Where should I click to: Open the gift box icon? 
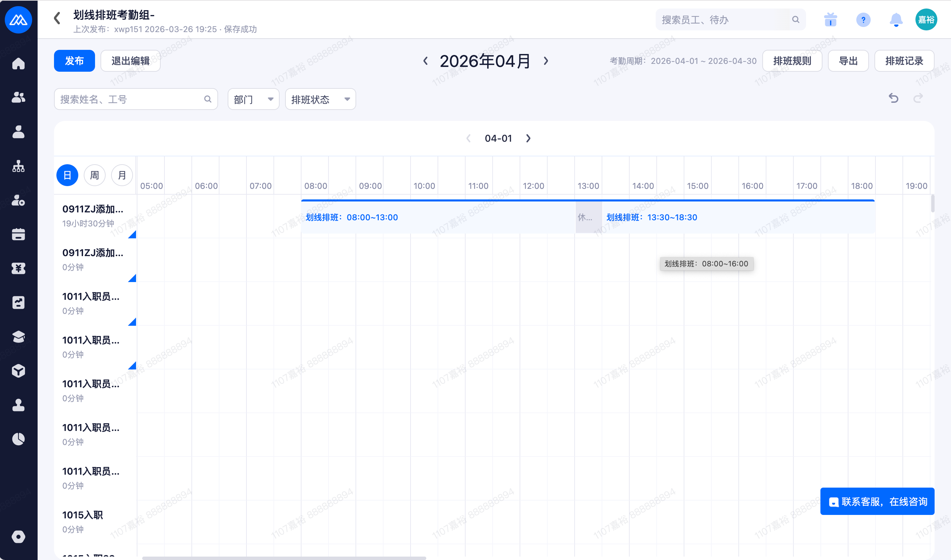pos(830,19)
